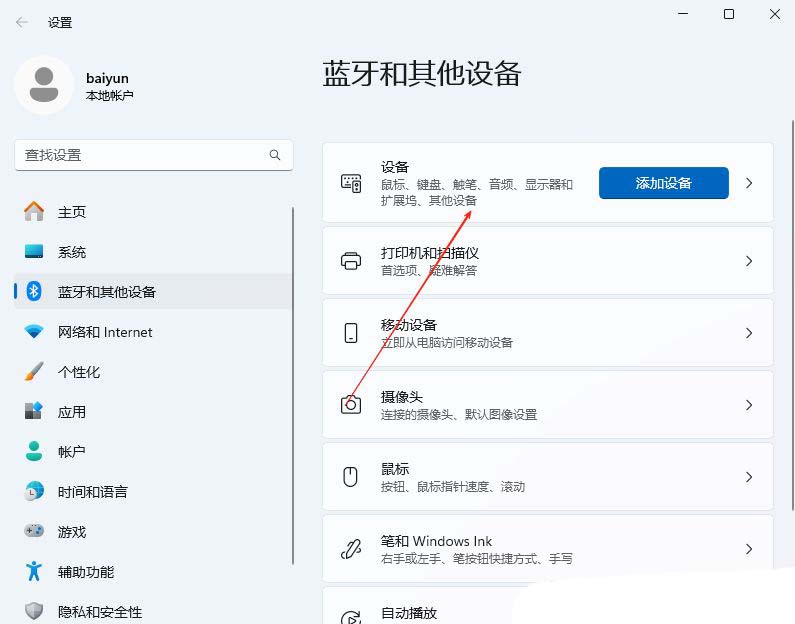
Task: Click 笔和 Windows Ink title text
Action: pos(437,541)
